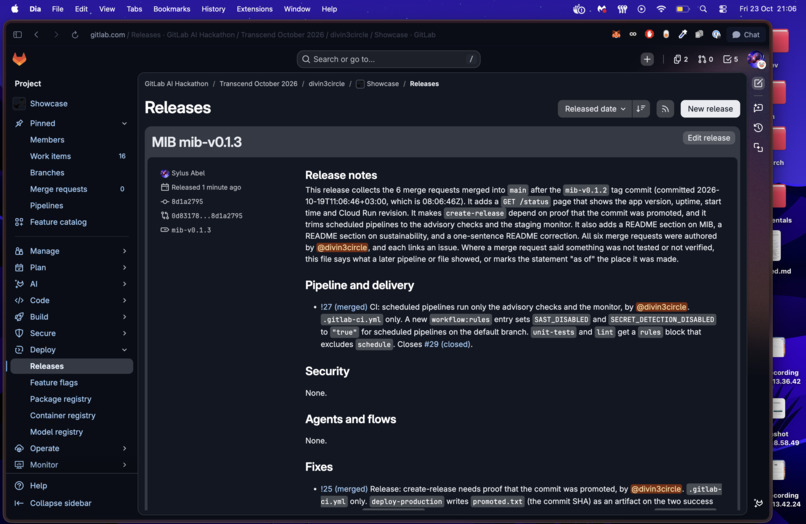806x524 pixels.
Task: Click the sort direction icon
Action: [640, 109]
